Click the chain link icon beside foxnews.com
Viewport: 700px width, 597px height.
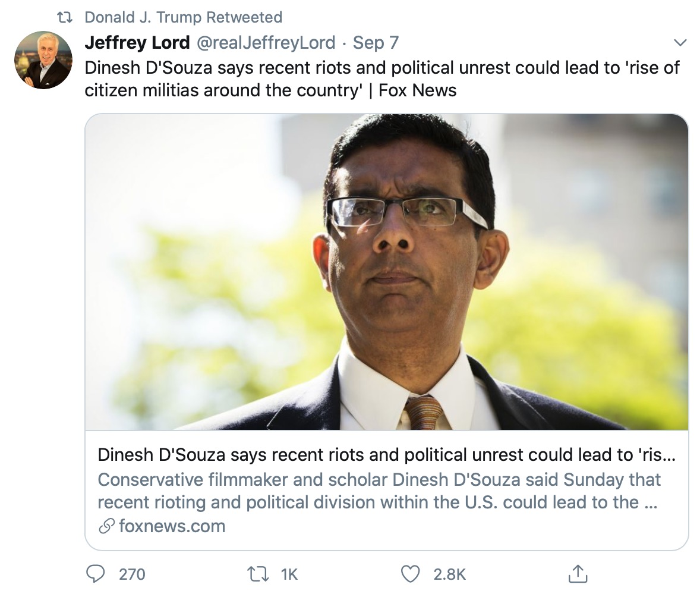(x=107, y=526)
